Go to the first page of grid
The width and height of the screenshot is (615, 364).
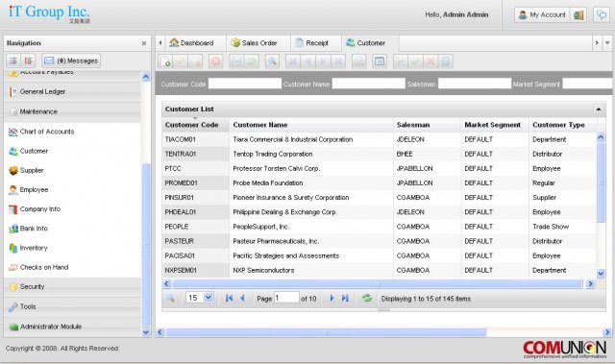pos(229,298)
